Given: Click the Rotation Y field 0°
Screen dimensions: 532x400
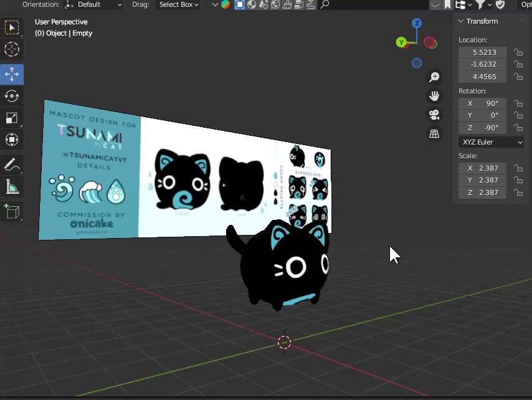Looking at the screenshot, I should pyautogui.click(x=482, y=116).
